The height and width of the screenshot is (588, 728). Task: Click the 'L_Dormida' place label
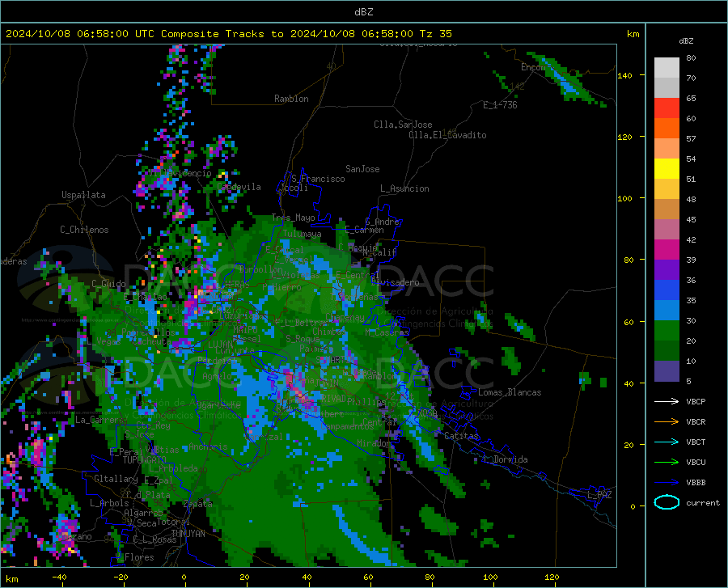505,459
